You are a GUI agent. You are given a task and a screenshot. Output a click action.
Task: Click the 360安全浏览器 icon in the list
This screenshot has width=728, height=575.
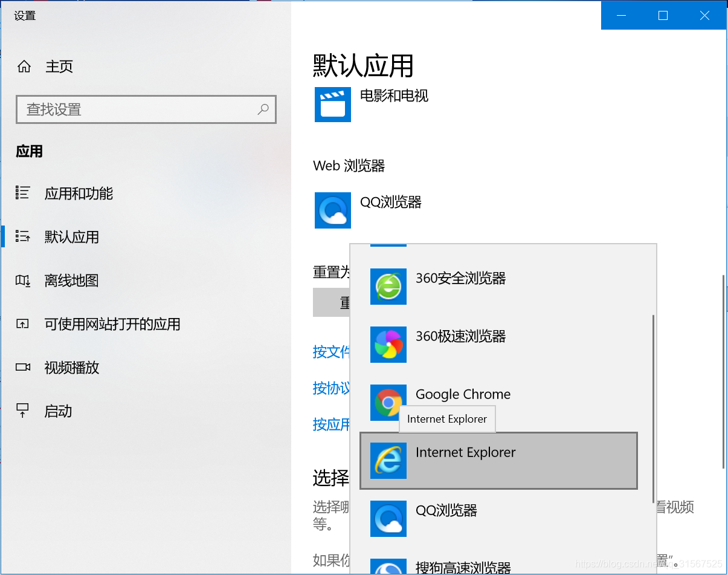pos(388,287)
